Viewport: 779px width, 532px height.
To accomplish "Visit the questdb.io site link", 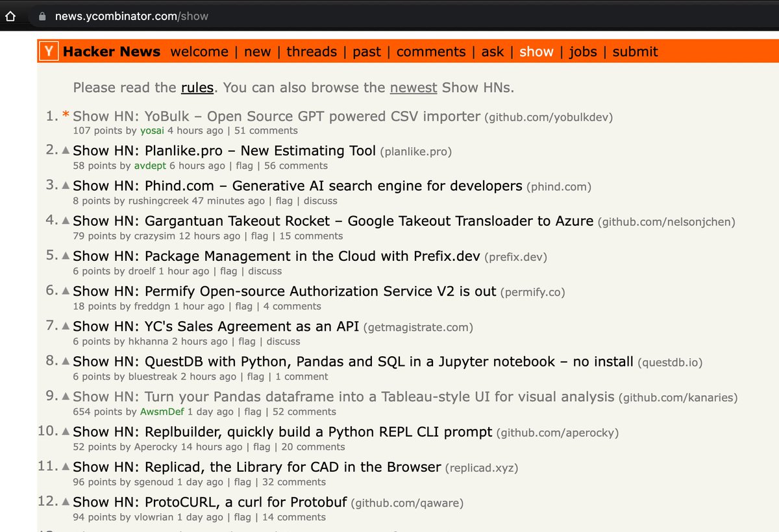I will coord(670,362).
